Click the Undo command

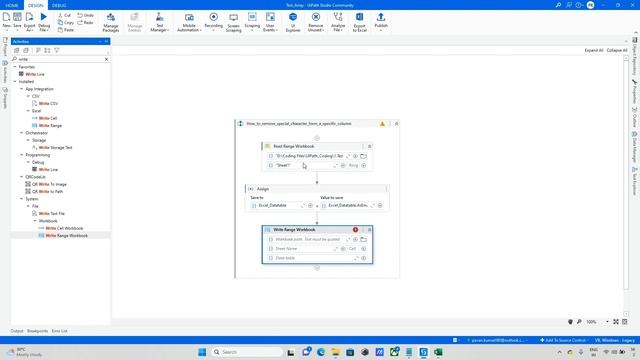click(86, 15)
